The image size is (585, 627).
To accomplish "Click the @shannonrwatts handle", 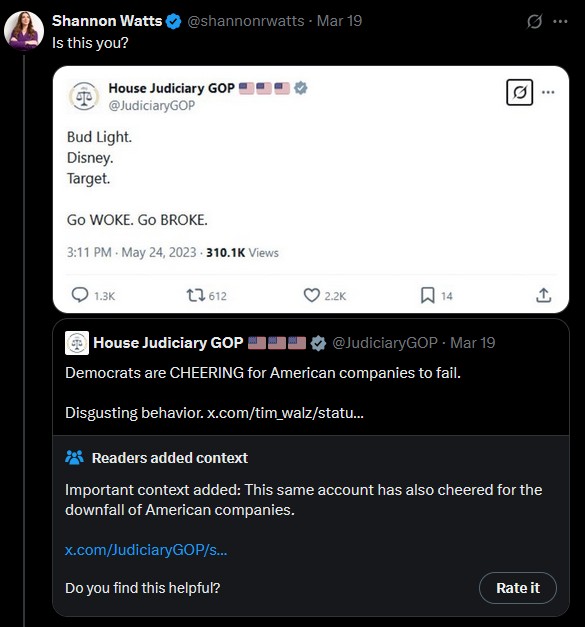I will click(246, 21).
